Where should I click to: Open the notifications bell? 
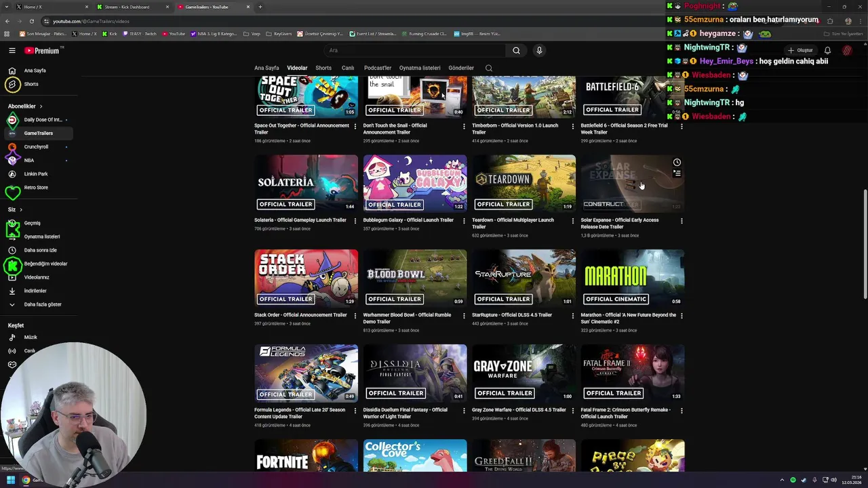pos(827,50)
